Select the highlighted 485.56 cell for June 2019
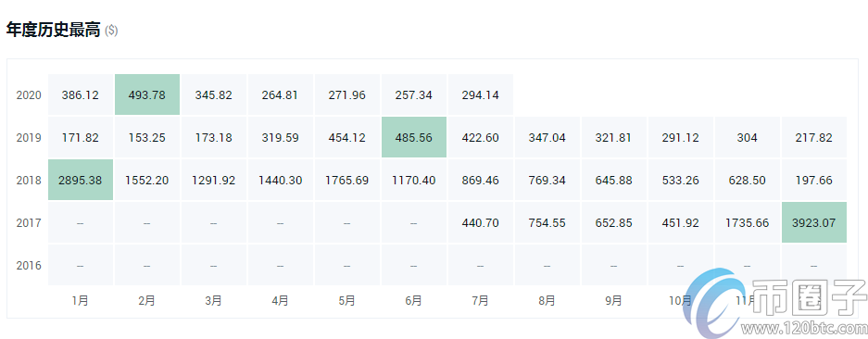Screen dimensions: 868x339 pos(414,137)
